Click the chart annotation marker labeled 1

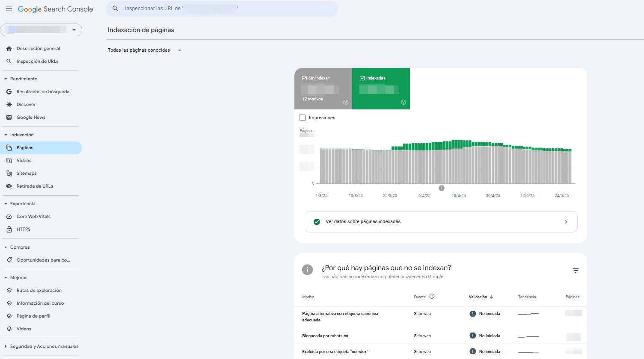click(442, 188)
